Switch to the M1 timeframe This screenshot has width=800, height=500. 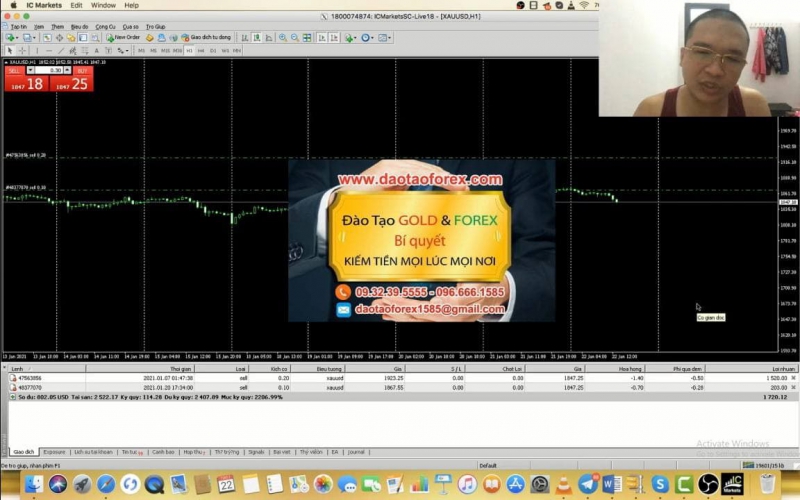141,51
